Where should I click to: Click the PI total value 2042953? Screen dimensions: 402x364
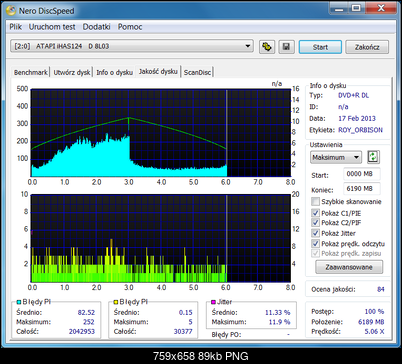coord(82,331)
